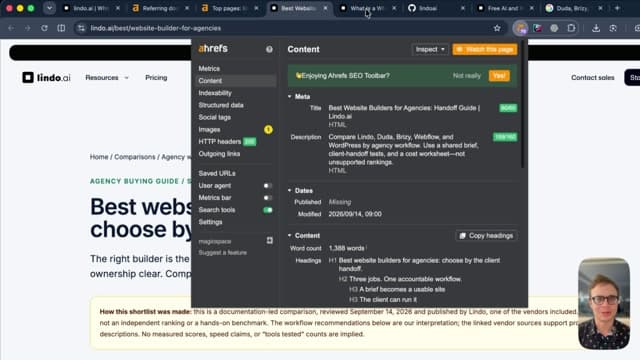
Task: Disable the Search tools switch
Action: [x=267, y=210]
